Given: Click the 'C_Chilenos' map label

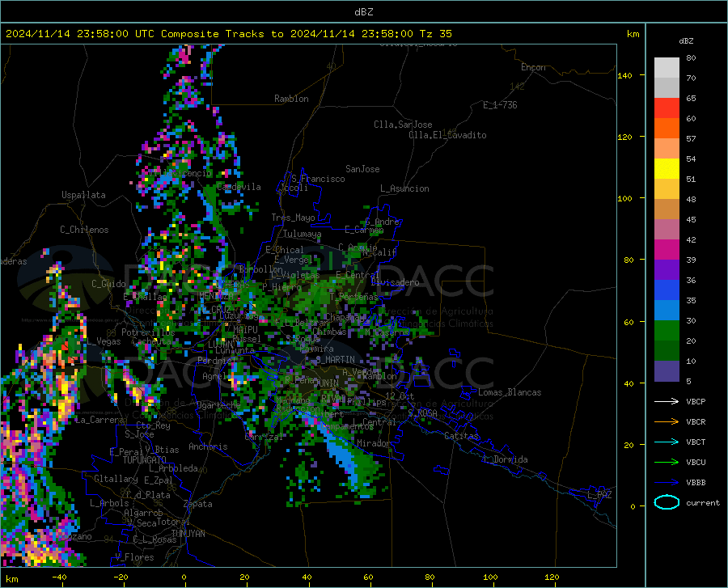Looking at the screenshot, I should [x=84, y=230].
